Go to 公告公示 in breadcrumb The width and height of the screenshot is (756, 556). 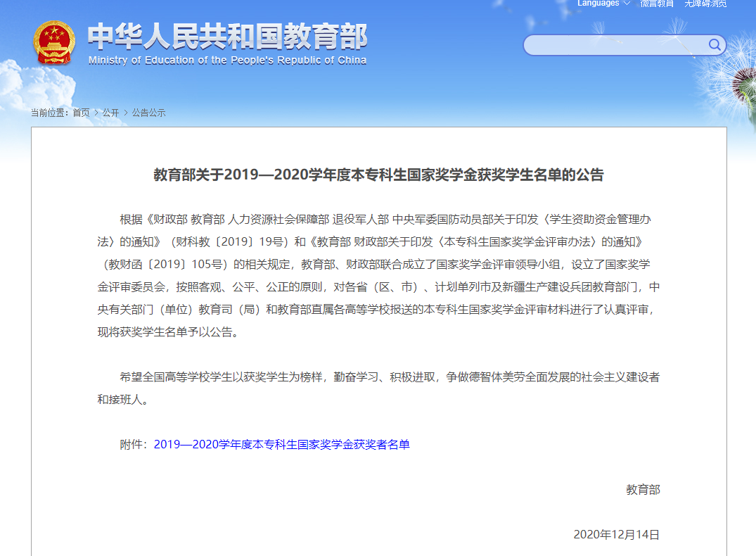(148, 113)
